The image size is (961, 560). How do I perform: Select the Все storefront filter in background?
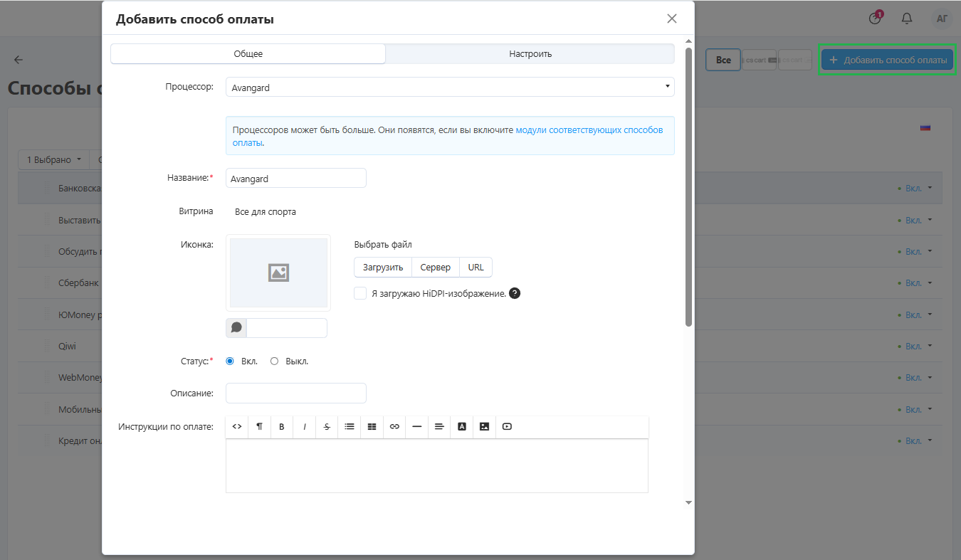point(723,60)
